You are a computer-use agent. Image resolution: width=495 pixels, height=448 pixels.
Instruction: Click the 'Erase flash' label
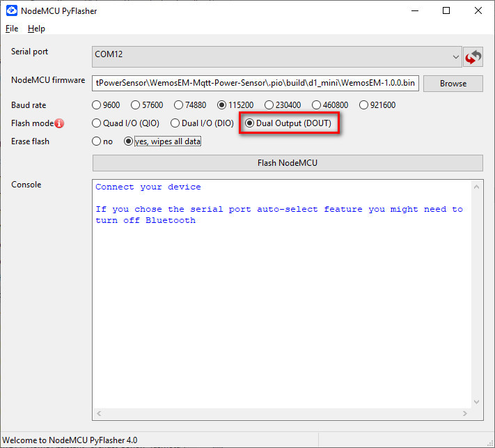[x=30, y=141]
